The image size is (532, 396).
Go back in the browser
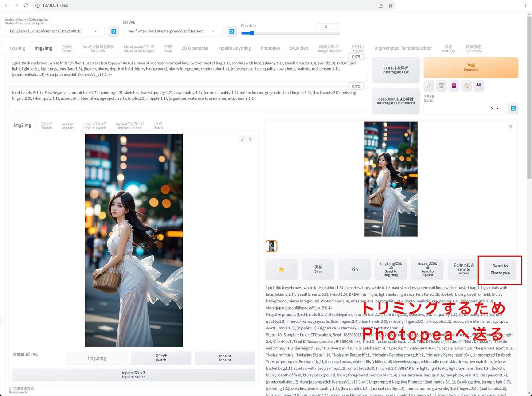6,5
